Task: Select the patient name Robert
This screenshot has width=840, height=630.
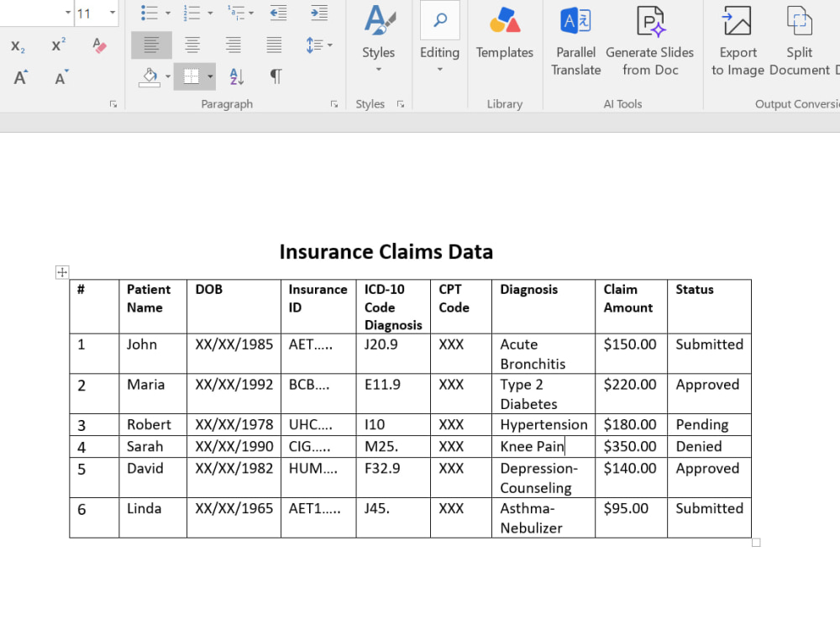Action: pyautogui.click(x=149, y=424)
